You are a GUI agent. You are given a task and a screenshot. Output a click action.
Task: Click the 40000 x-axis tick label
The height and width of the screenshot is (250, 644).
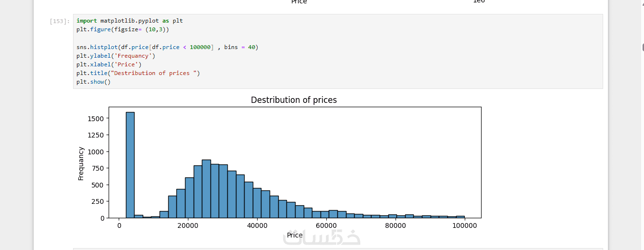pos(257,225)
